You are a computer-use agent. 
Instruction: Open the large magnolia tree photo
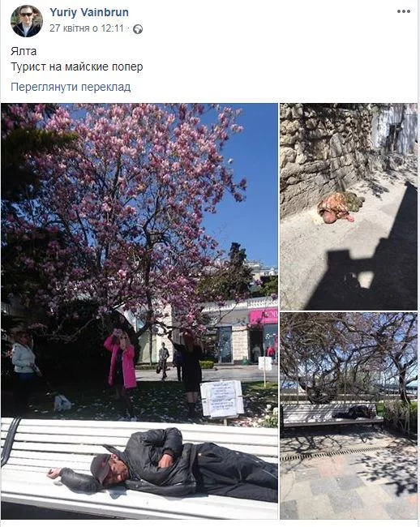[x=139, y=311]
